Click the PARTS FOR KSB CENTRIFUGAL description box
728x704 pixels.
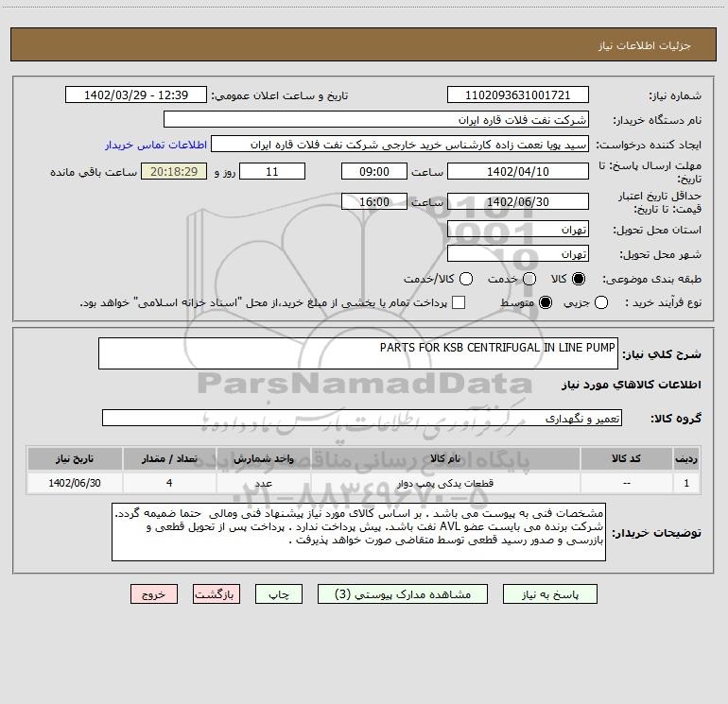tap(358, 353)
